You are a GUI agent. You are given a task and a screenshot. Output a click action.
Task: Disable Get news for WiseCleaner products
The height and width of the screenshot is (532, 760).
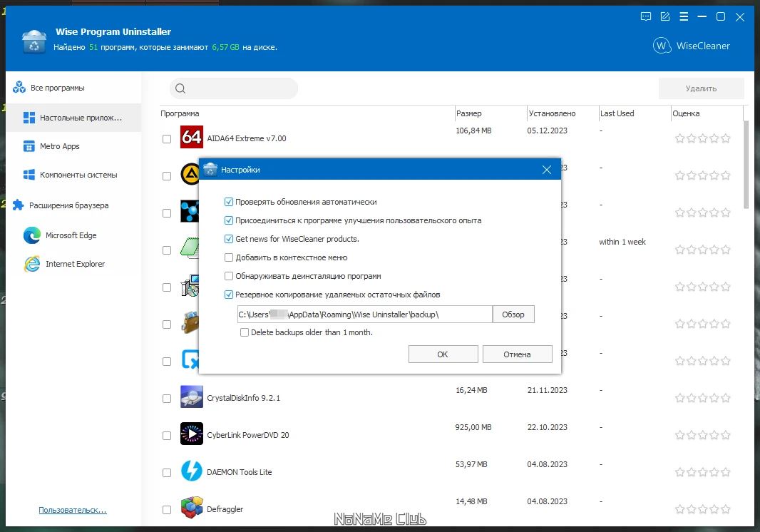pyautogui.click(x=229, y=239)
